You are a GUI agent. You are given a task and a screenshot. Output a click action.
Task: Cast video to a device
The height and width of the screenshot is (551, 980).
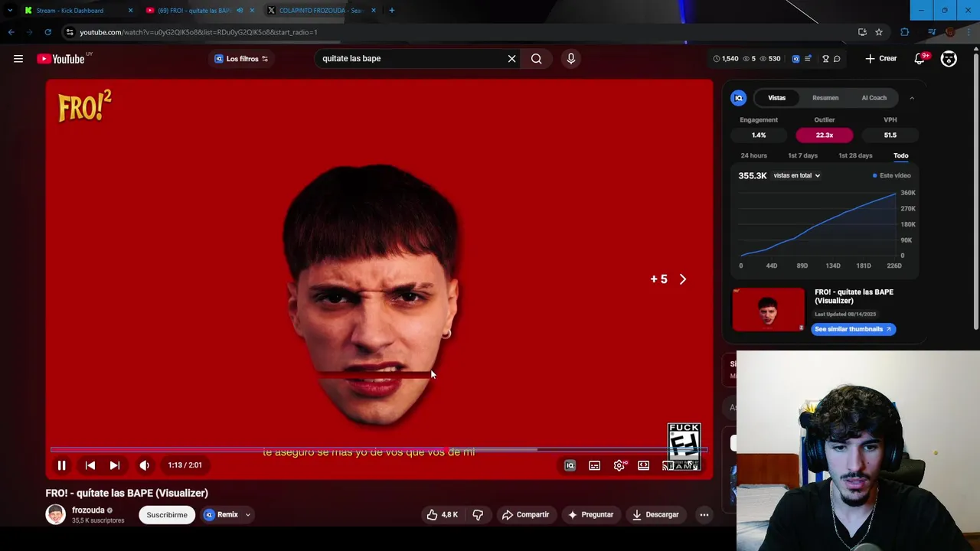pyautogui.click(x=668, y=465)
